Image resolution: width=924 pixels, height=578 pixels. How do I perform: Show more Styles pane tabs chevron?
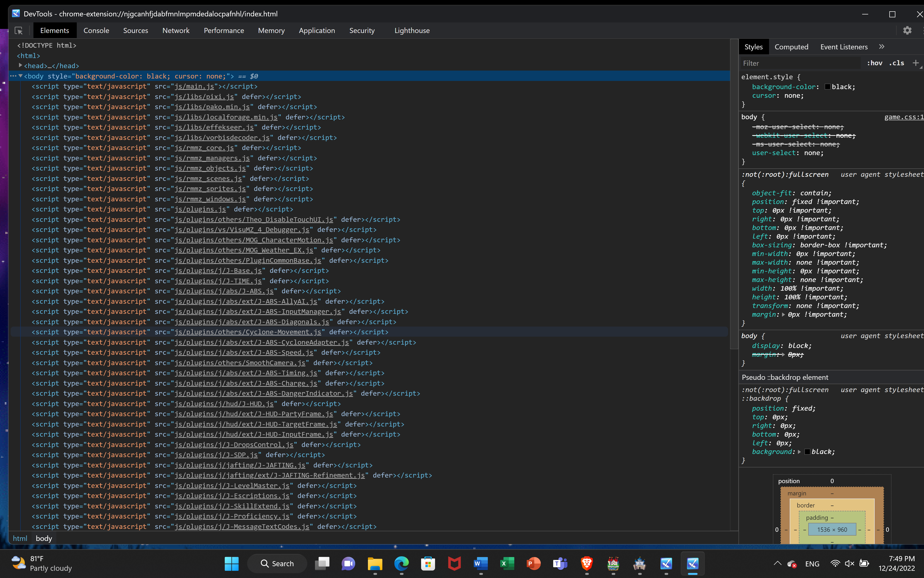coord(882,47)
